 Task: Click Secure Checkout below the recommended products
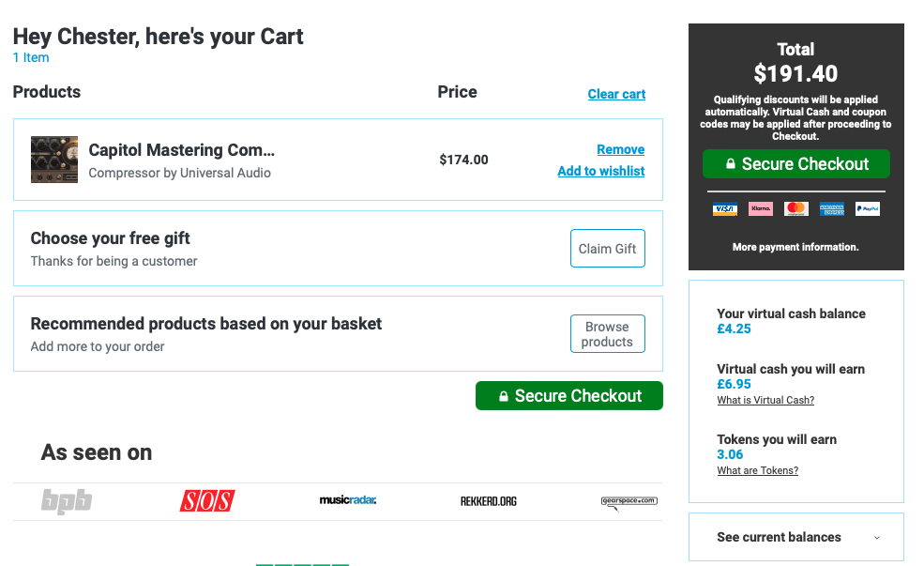[x=569, y=395]
